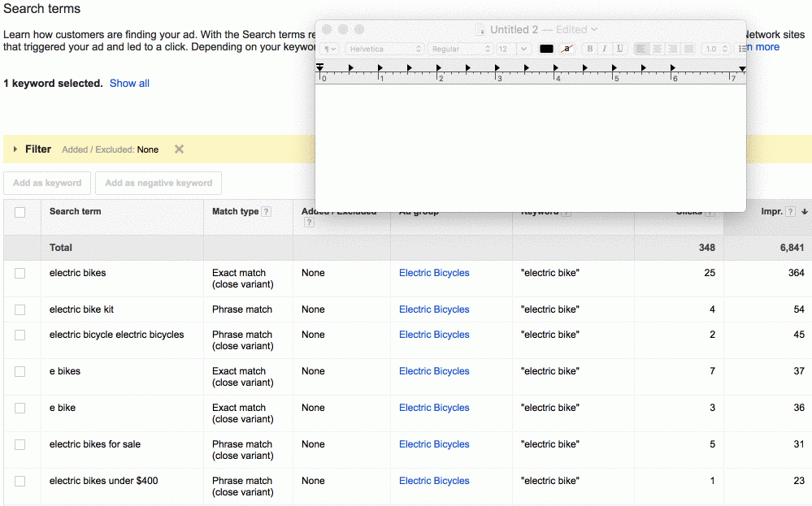Click the Total impressions value 6,841
The width and height of the screenshot is (812, 506).
792,248
